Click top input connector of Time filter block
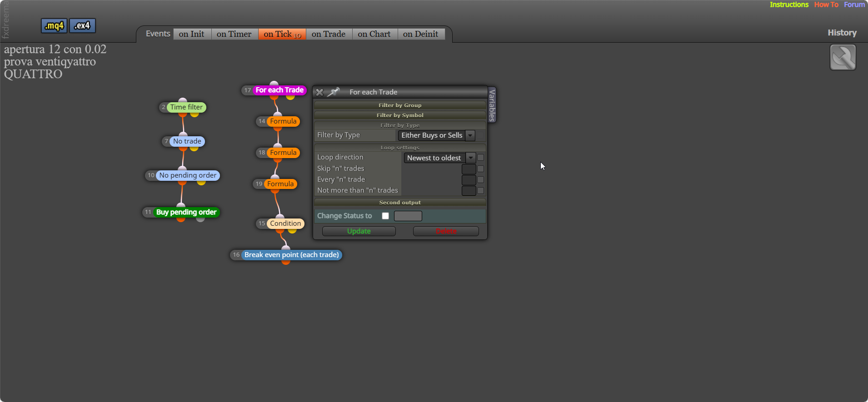This screenshot has height=402, width=868. click(183, 100)
